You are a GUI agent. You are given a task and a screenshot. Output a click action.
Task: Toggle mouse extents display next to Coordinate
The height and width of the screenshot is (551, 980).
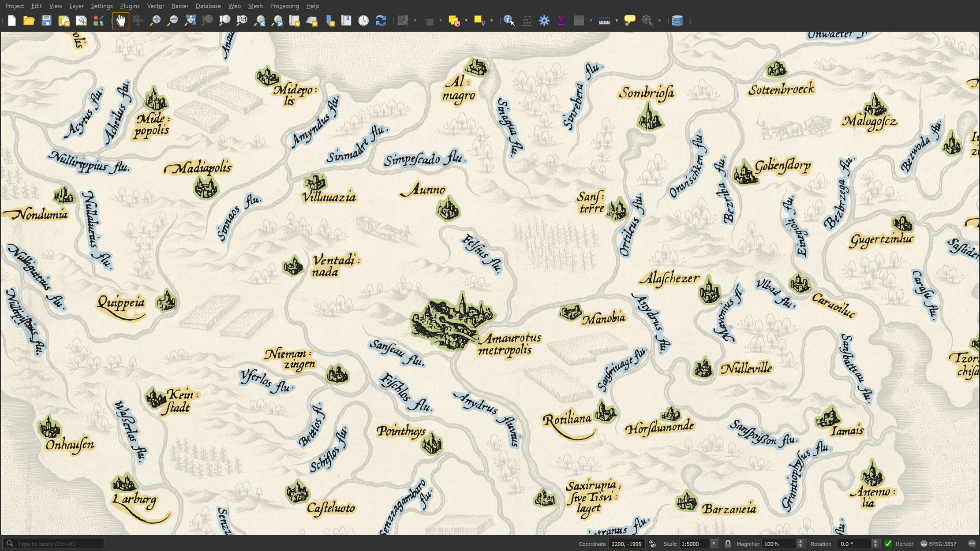pos(652,544)
